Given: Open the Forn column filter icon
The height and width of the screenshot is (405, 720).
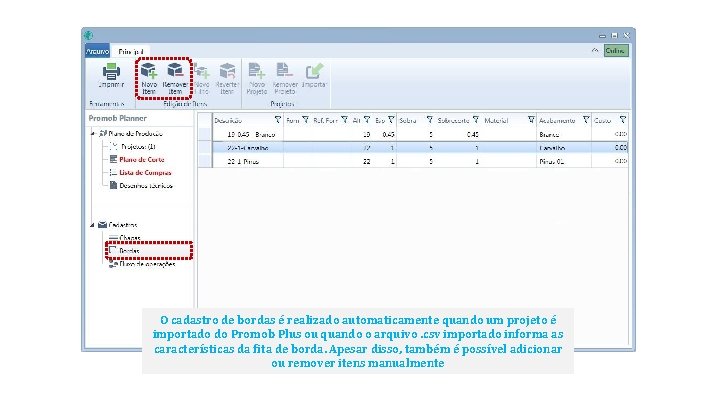Looking at the screenshot, I should (305, 120).
